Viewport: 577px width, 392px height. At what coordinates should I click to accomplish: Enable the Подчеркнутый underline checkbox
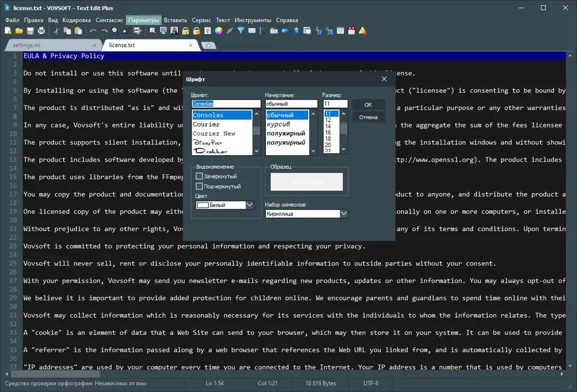(x=200, y=186)
